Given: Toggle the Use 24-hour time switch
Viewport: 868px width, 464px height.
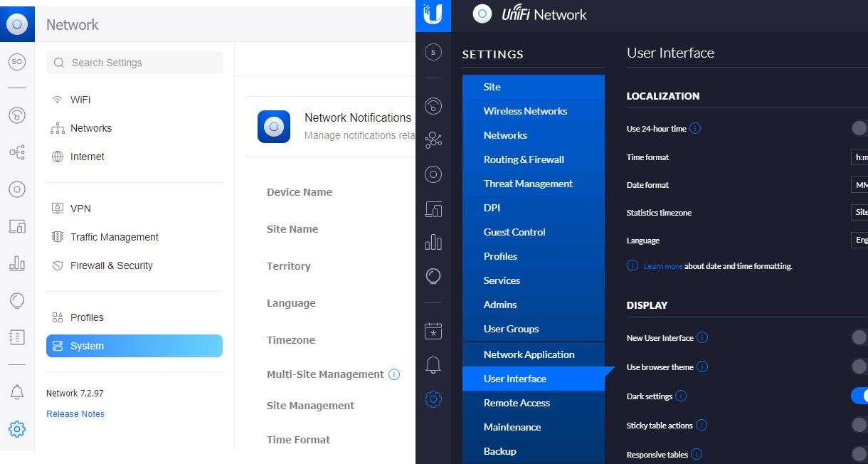Looking at the screenshot, I should pyautogui.click(x=859, y=128).
